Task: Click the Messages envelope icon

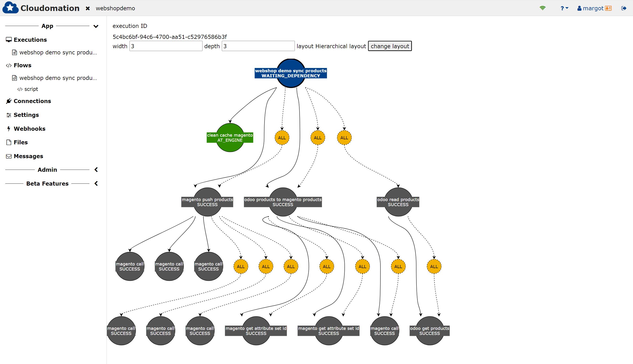Action: [9, 156]
